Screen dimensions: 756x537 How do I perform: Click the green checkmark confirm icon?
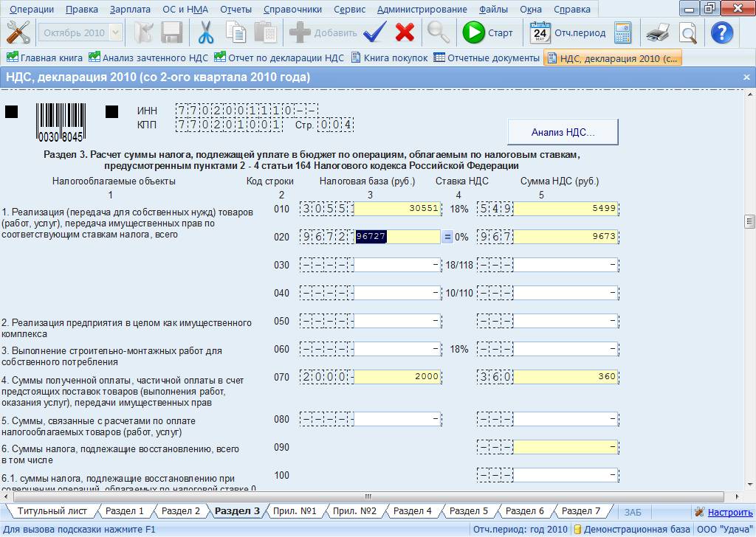[374, 32]
